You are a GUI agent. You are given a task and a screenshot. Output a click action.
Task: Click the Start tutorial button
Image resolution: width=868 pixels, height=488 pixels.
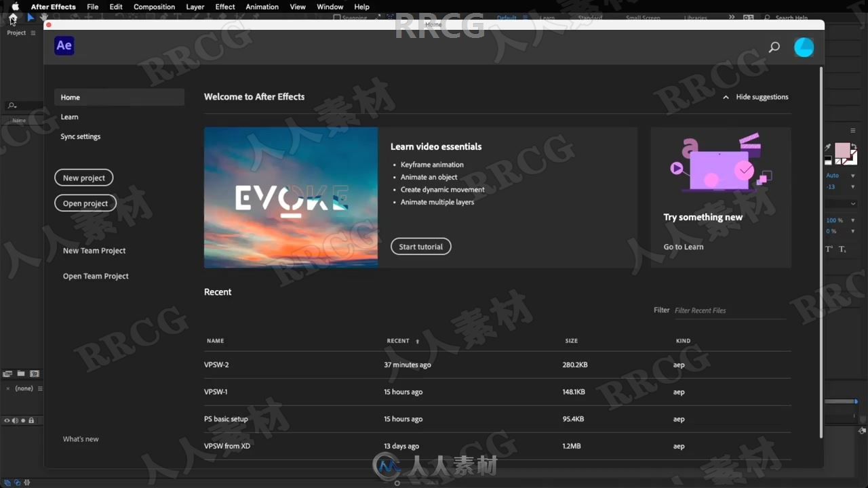pos(420,247)
